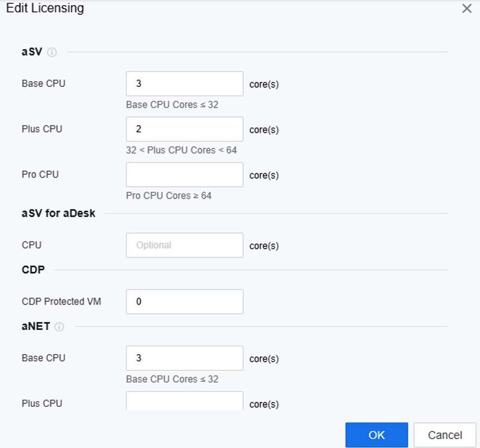Click the aSV Base CPU input field

(185, 83)
